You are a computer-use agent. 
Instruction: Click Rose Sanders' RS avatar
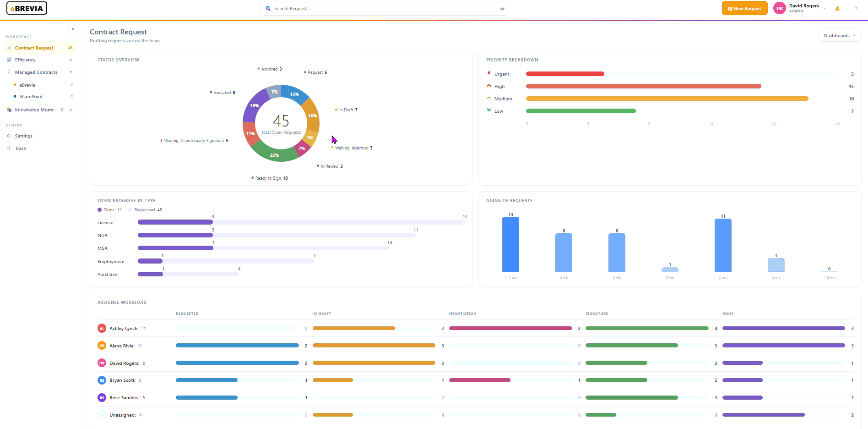tap(102, 398)
